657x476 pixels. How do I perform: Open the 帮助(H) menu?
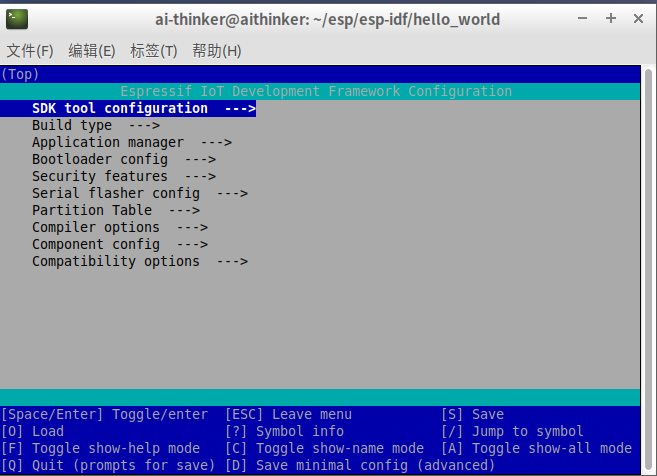coord(217,51)
